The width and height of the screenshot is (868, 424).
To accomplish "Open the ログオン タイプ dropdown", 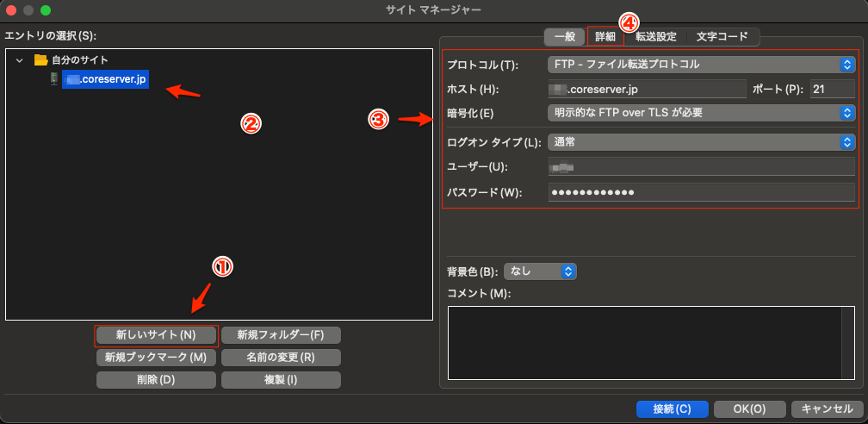I will pos(701,142).
